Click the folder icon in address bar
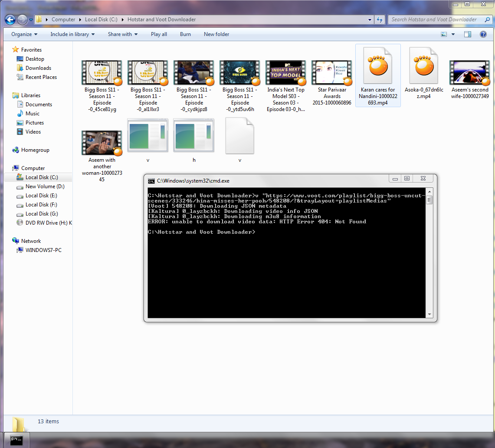 (39, 20)
